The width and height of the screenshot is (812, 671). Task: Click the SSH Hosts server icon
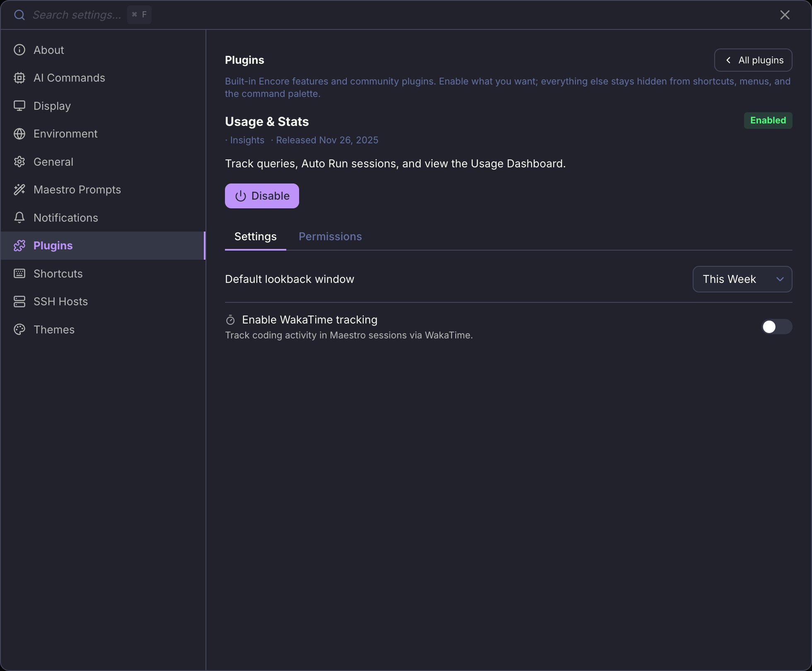[19, 302]
